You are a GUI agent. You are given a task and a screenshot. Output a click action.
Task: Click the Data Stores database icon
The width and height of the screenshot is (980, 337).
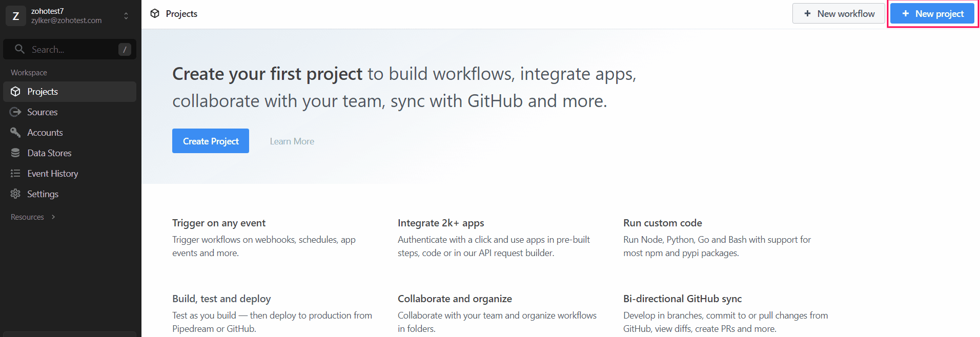15,153
